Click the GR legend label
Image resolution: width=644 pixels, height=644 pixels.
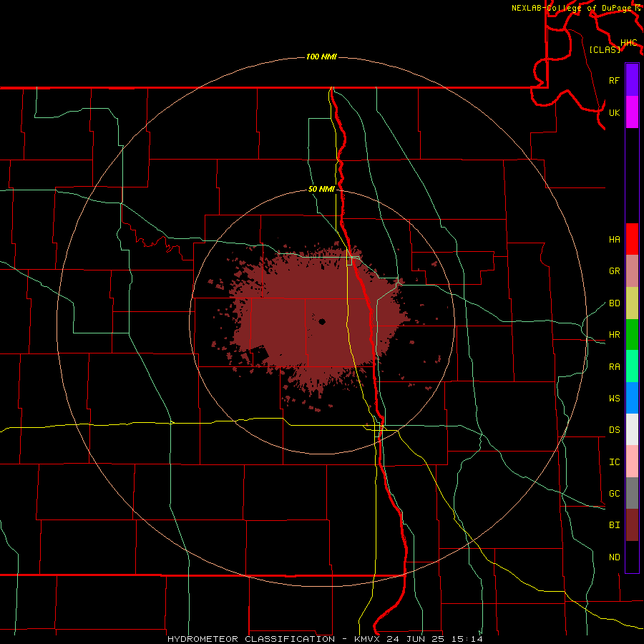tap(614, 271)
